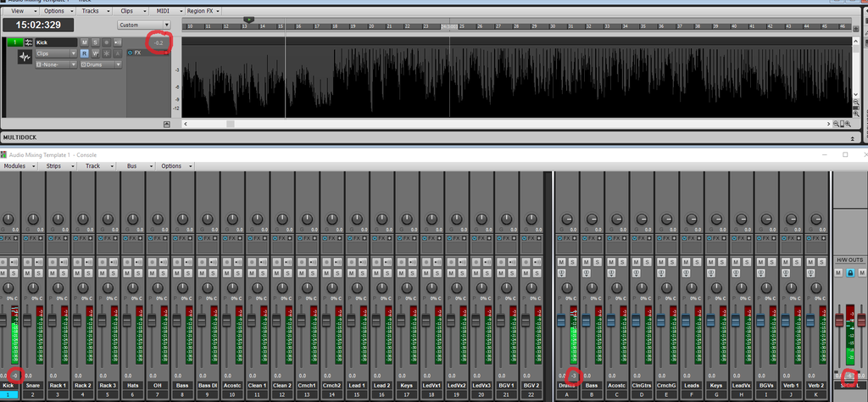
Task: Click the Read automation button on Kick track
Action: [x=85, y=53]
